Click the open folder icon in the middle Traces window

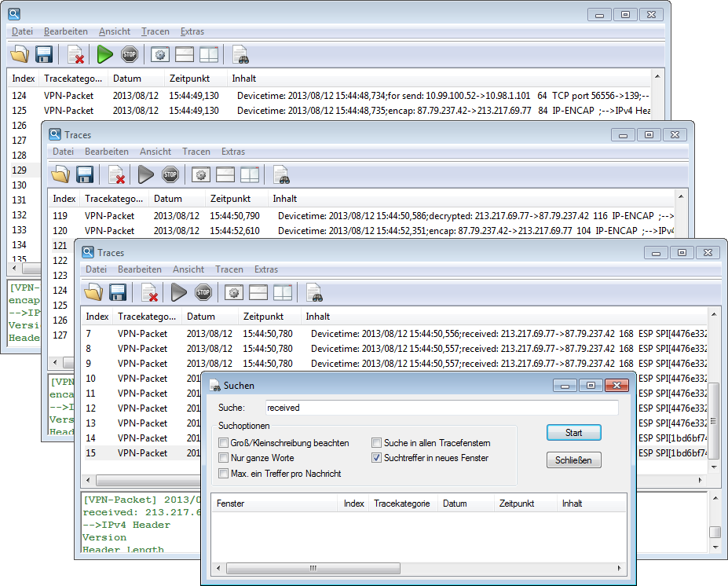pos(60,174)
